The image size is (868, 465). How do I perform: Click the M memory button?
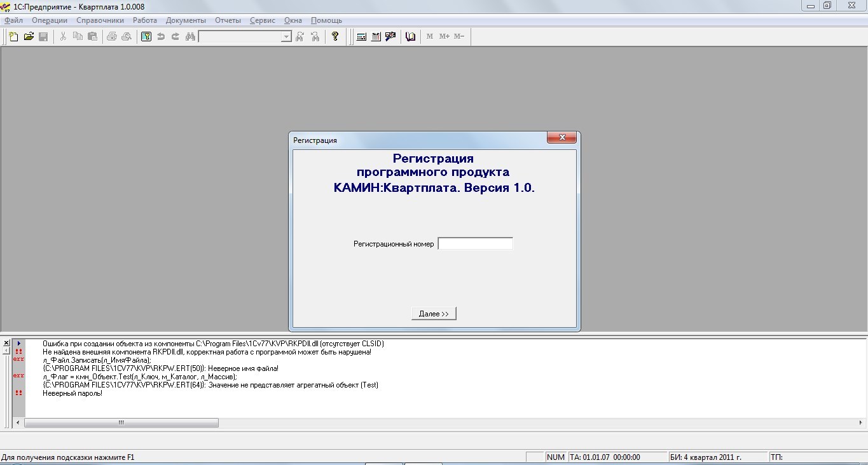tap(430, 37)
